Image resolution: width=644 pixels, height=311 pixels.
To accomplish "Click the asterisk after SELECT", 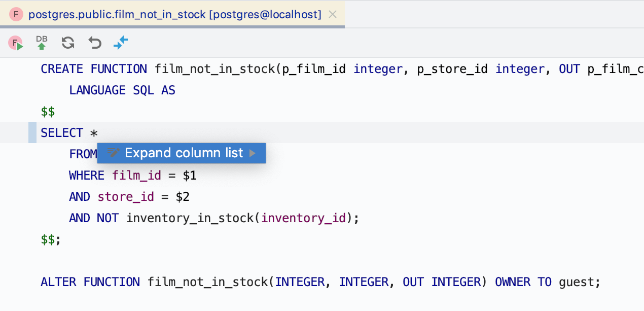I will pos(94,133).
